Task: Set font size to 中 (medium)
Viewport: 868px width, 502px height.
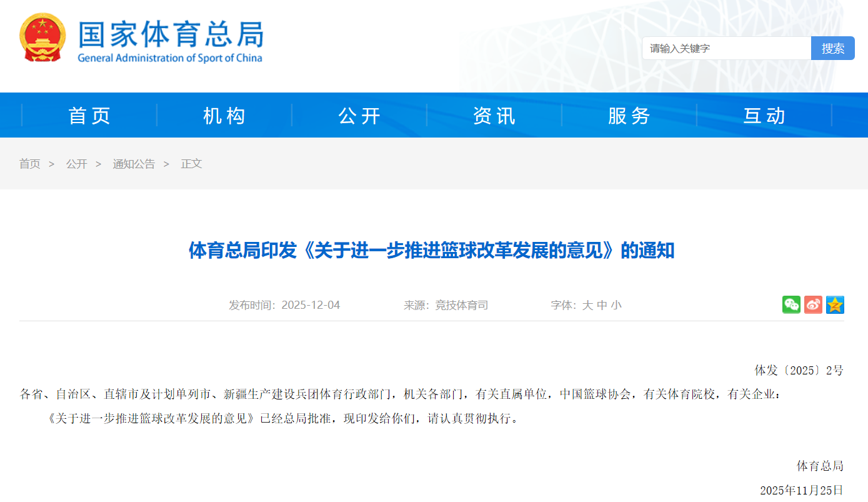Action: [x=602, y=305]
